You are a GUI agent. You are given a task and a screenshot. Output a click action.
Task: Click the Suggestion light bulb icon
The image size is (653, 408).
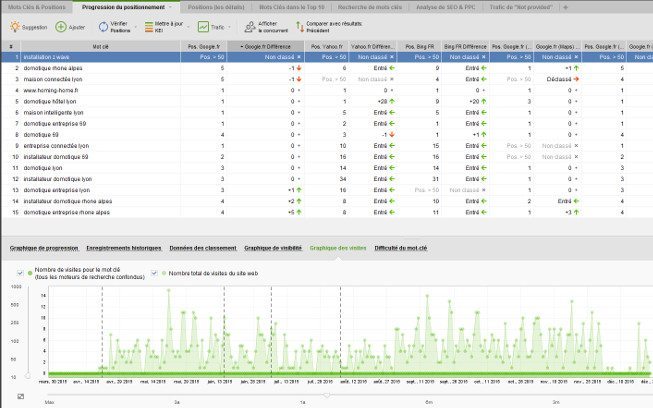click(x=15, y=27)
